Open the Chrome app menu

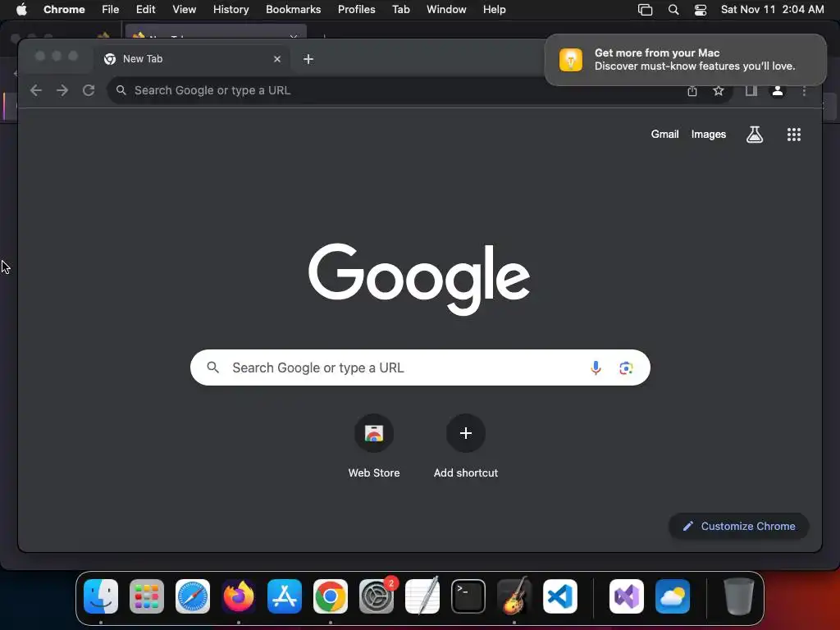64,10
